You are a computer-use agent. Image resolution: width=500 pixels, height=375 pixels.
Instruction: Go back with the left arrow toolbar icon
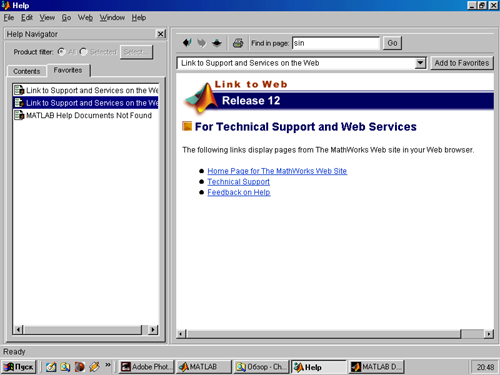pos(187,43)
